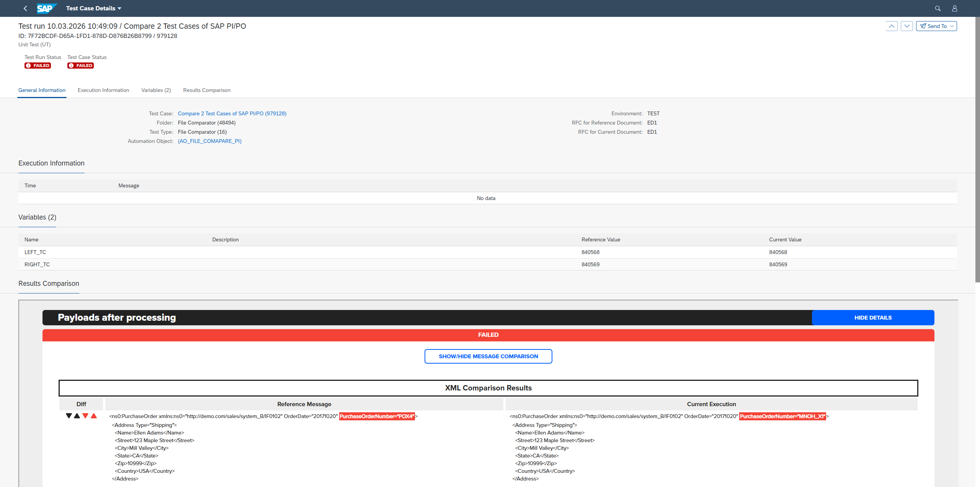
Task: Click the red down triangle diff arrow
Action: 85,416
